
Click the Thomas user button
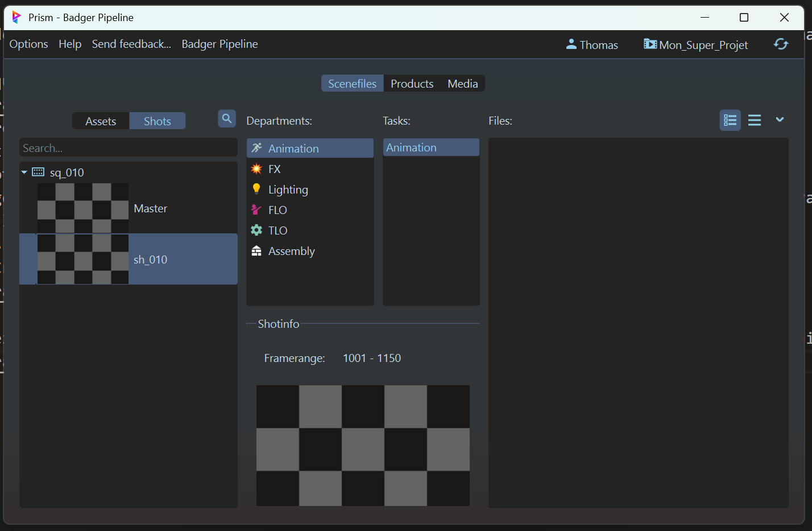tap(592, 45)
